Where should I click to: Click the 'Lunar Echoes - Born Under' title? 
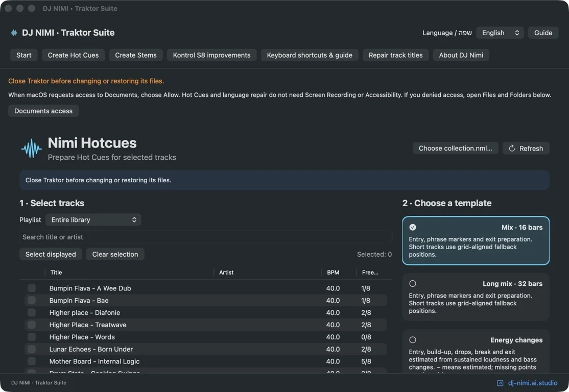(91, 349)
